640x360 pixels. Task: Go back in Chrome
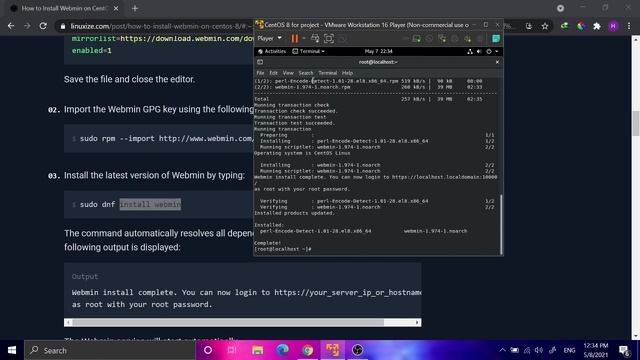[11, 26]
